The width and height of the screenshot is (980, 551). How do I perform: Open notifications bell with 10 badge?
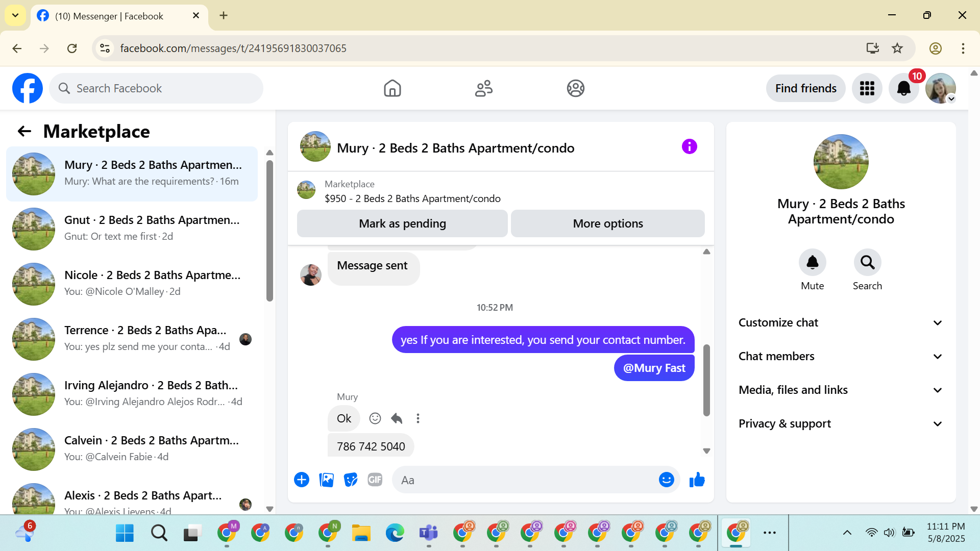point(904,88)
